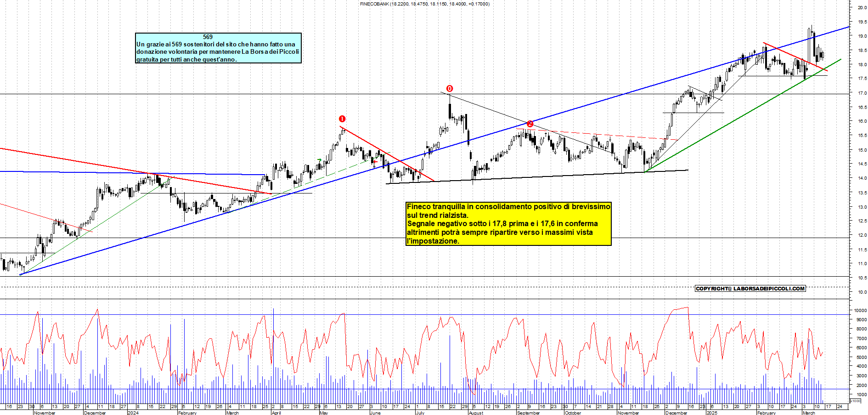Click the red circle marker numbered 2

[x=530, y=124]
